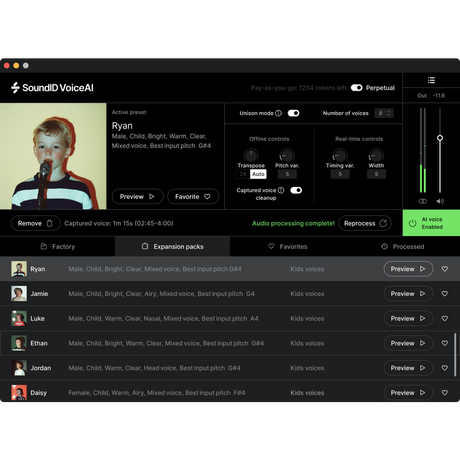Select Auto transpose option
460x460 pixels.
coord(258,174)
